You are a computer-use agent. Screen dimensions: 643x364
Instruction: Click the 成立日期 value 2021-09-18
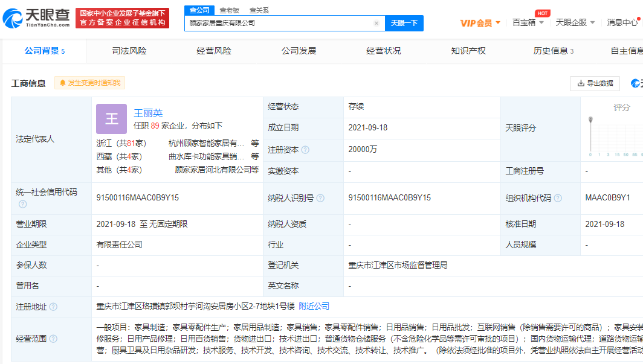[x=368, y=128]
